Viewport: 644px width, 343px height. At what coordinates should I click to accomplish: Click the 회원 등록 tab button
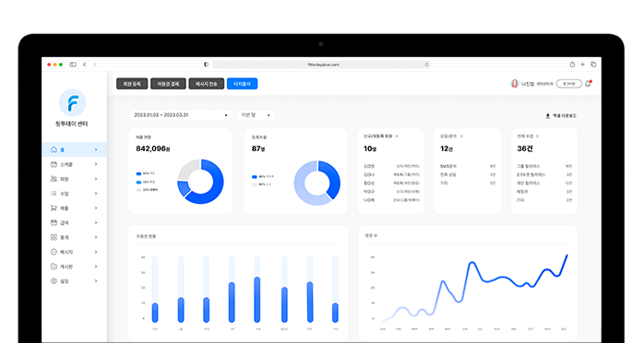point(132,84)
